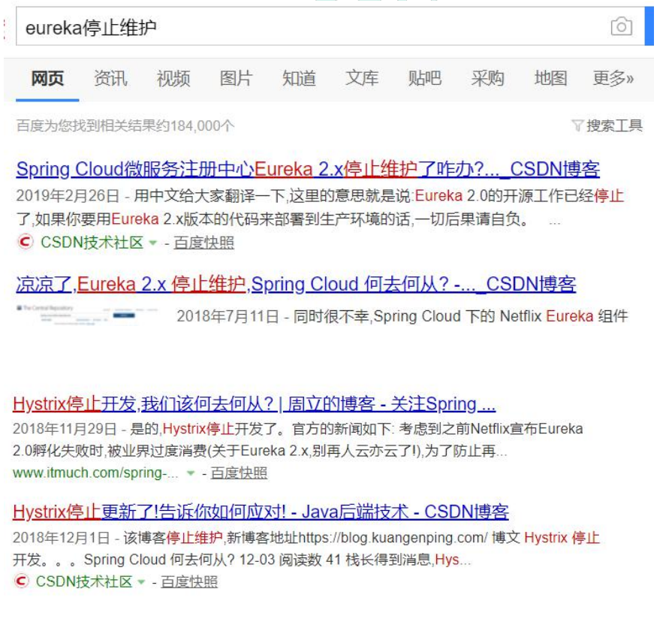Select the 视频 tab
The image size is (672, 631).
pyautogui.click(x=174, y=77)
